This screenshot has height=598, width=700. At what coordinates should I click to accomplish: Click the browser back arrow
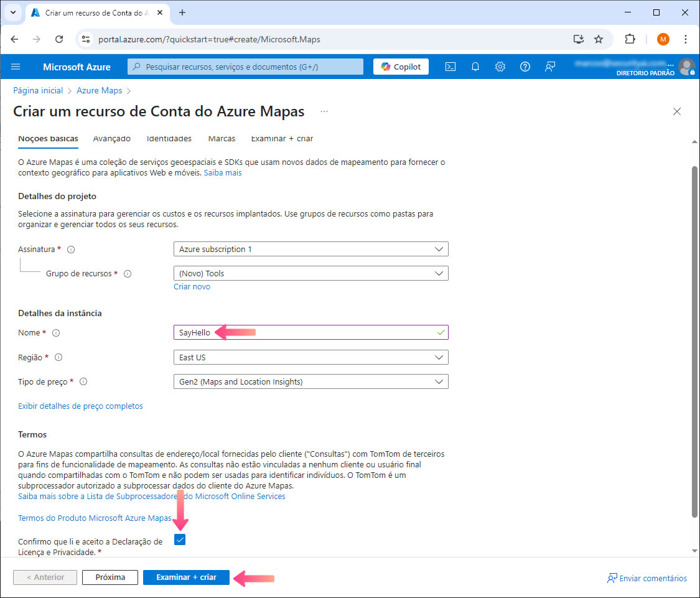(x=14, y=39)
